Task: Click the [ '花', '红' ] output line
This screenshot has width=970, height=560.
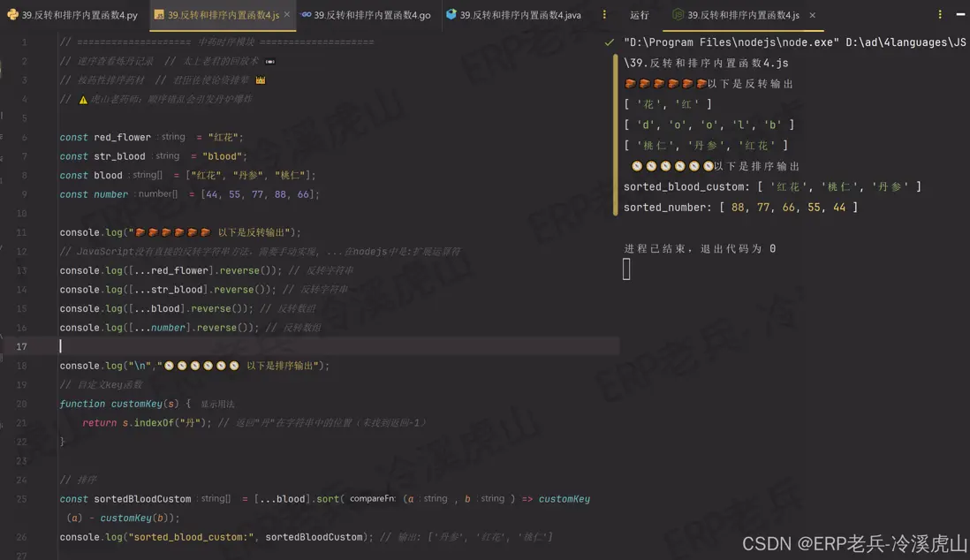Action: point(668,104)
